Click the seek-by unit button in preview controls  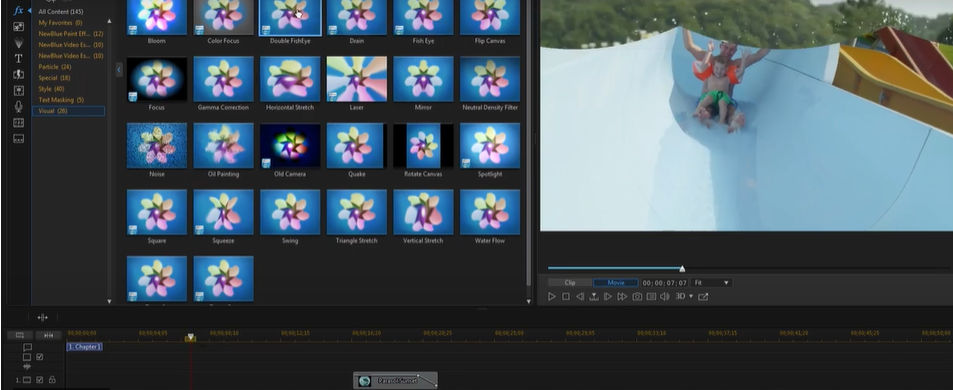pos(594,296)
